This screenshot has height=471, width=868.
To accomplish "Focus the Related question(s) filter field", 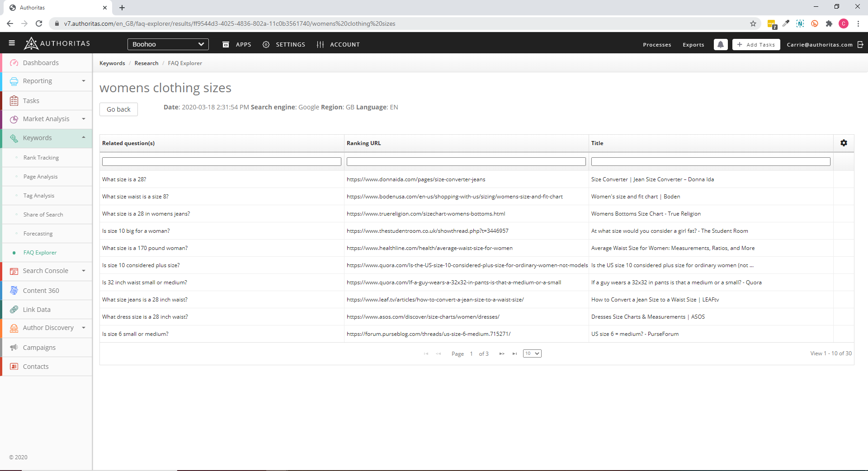I will click(x=222, y=161).
